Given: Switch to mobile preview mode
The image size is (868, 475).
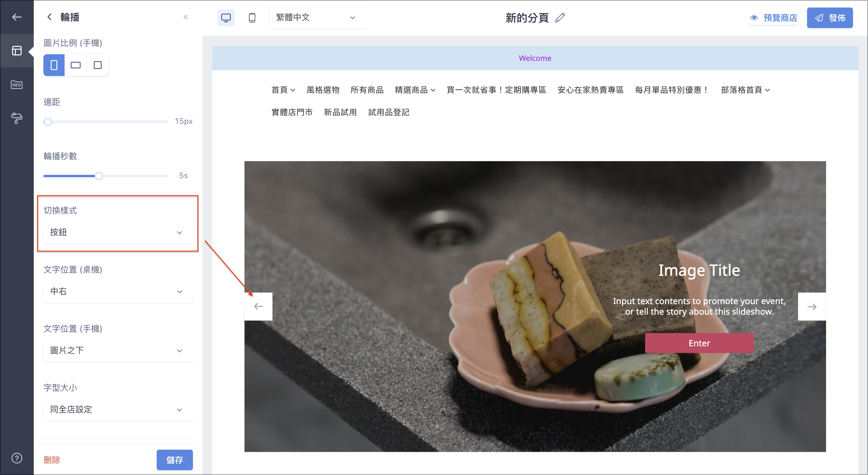Looking at the screenshot, I should point(252,17).
